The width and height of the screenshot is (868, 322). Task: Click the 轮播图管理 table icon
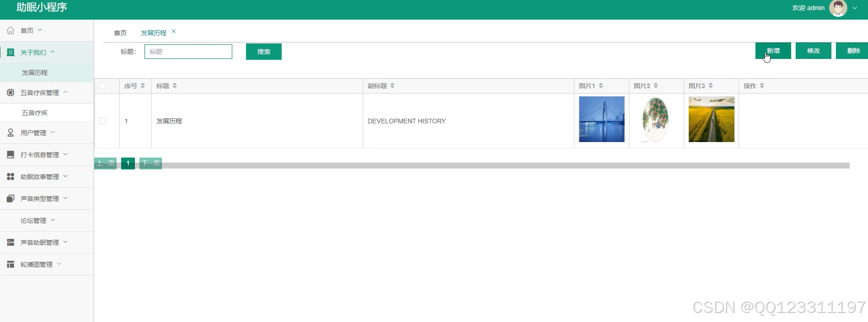pyautogui.click(x=11, y=264)
